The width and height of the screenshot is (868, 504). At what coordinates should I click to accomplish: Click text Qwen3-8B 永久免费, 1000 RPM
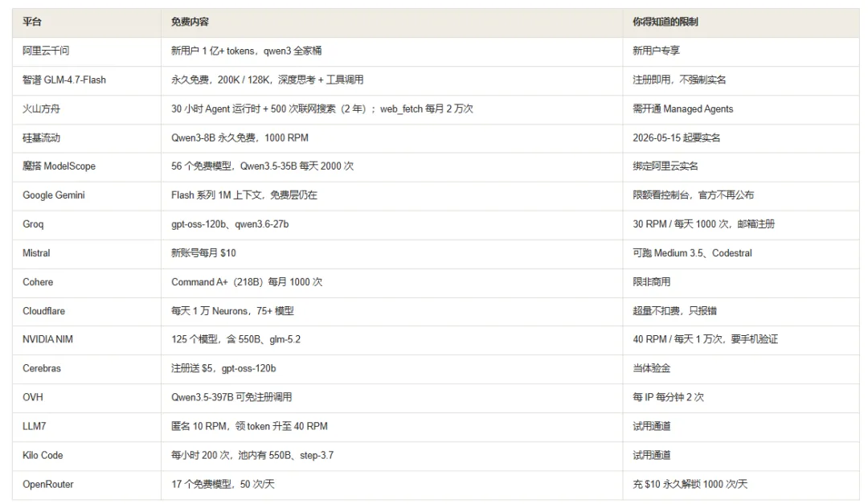pos(240,138)
